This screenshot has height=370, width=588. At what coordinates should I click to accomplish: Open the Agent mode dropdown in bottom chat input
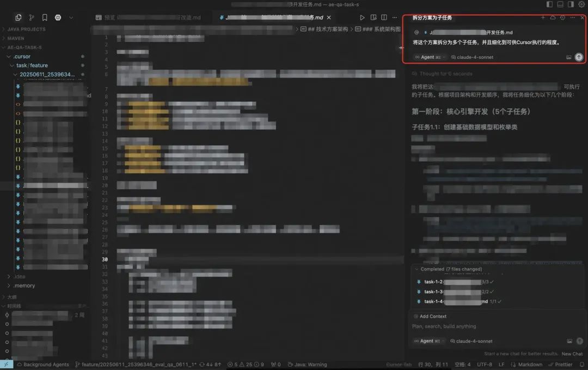[x=430, y=341]
